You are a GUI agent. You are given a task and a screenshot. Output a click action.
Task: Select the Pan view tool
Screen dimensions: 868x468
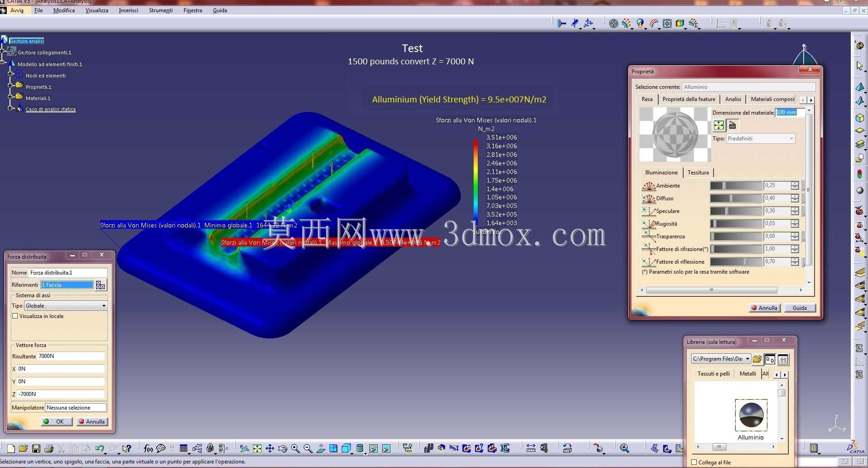tap(270, 449)
